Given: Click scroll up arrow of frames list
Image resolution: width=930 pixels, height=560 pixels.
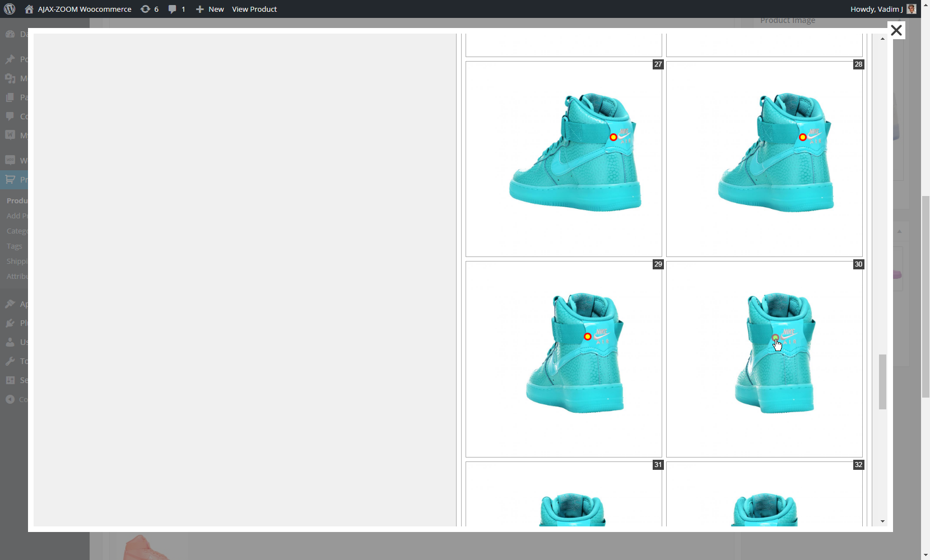Looking at the screenshot, I should (882, 39).
